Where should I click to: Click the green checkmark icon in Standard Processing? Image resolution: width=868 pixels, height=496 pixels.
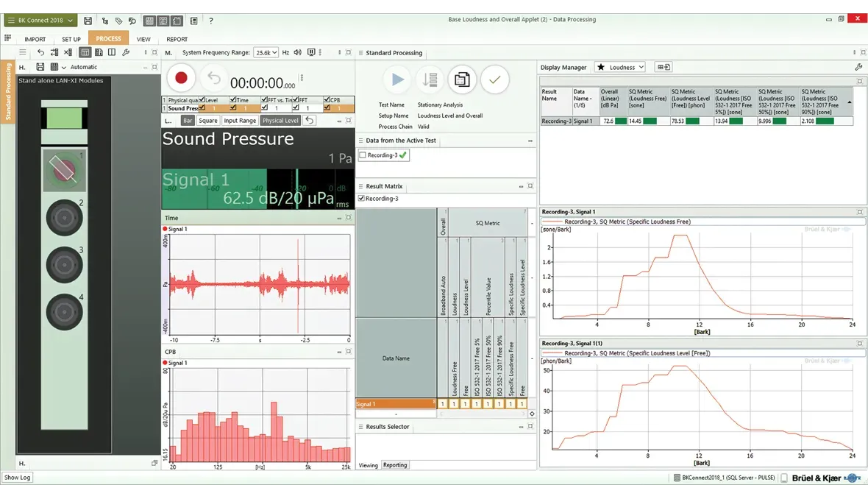point(494,79)
